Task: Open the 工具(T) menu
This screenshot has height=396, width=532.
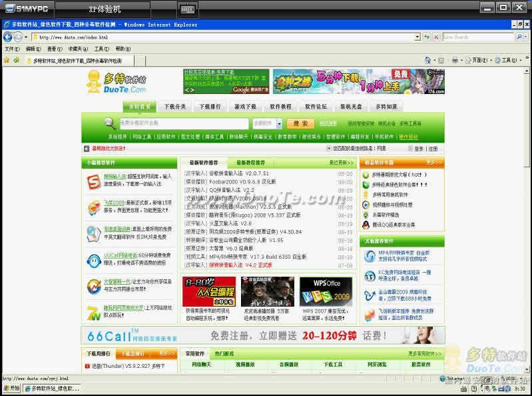Action: [x=102, y=49]
